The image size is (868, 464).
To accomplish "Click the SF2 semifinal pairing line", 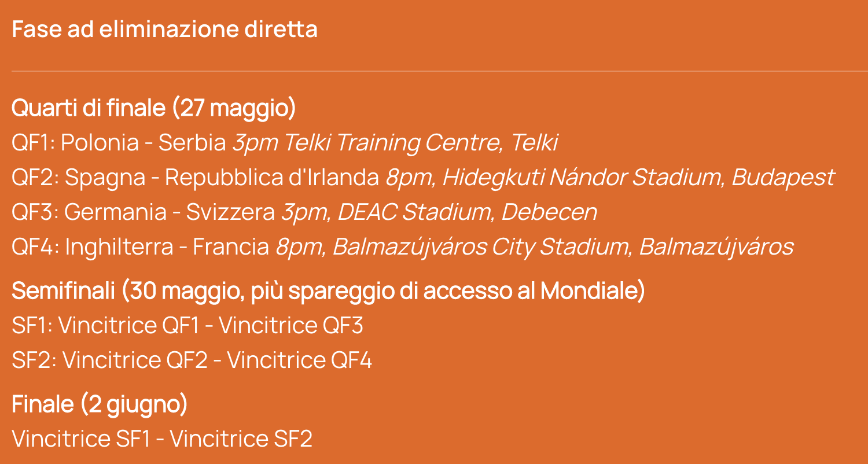I will (x=192, y=360).
